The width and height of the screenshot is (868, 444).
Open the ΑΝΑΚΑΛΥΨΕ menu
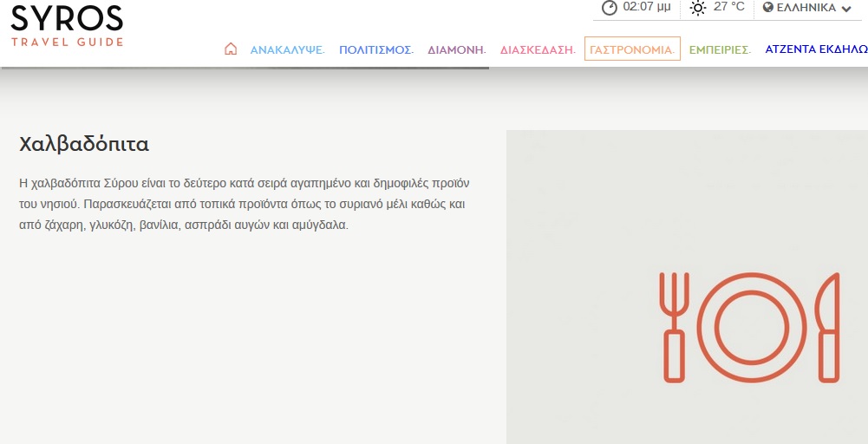(x=287, y=50)
